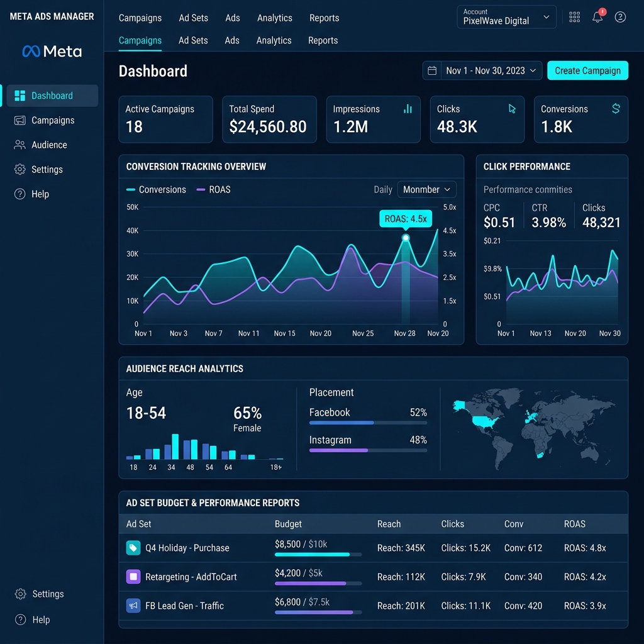This screenshot has width=644, height=644.
Task: Open Reports in the top menu row
Action: tap(324, 18)
